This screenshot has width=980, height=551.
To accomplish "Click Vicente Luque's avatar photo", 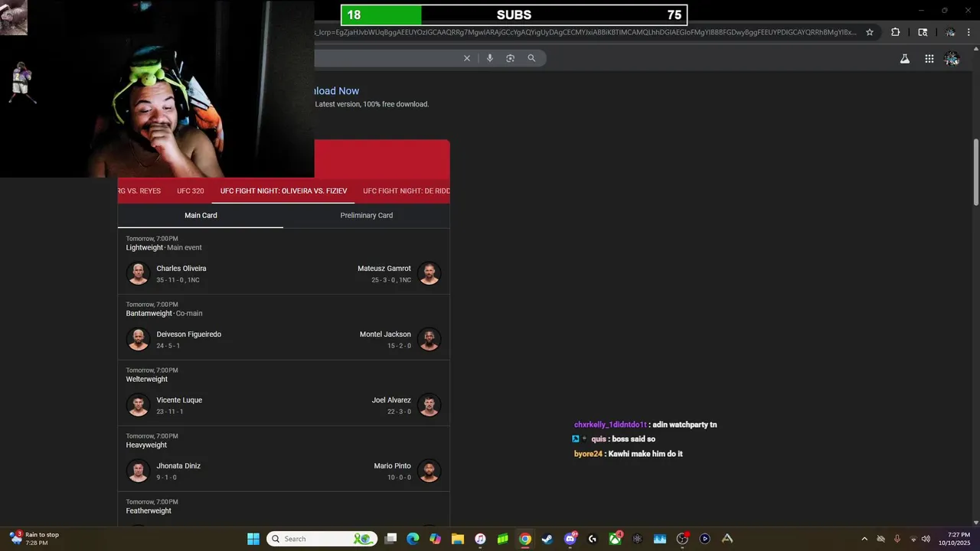I will [139, 405].
